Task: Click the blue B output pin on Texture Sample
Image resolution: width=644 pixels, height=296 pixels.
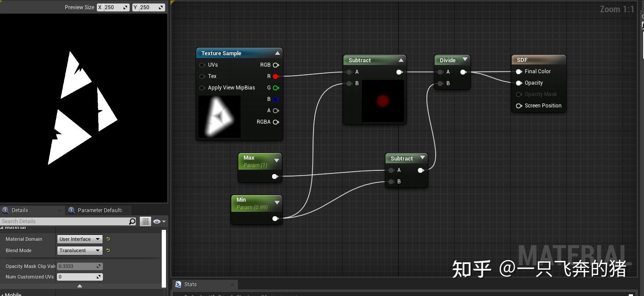Action: (276, 99)
